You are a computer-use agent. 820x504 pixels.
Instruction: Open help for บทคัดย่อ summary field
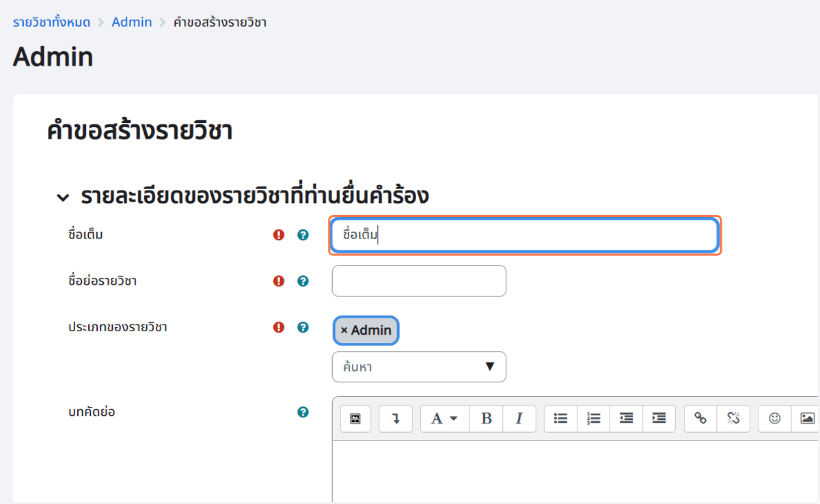303,412
